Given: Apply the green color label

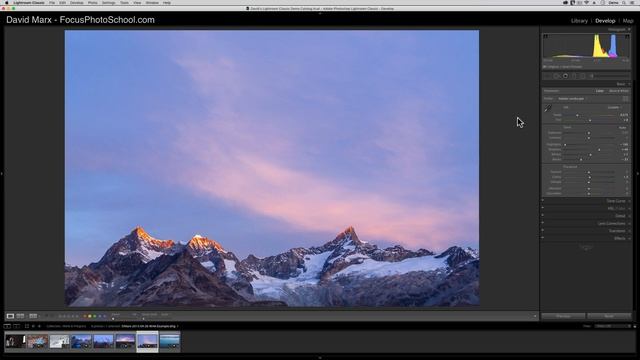Looking at the screenshot, I should (x=95, y=316).
